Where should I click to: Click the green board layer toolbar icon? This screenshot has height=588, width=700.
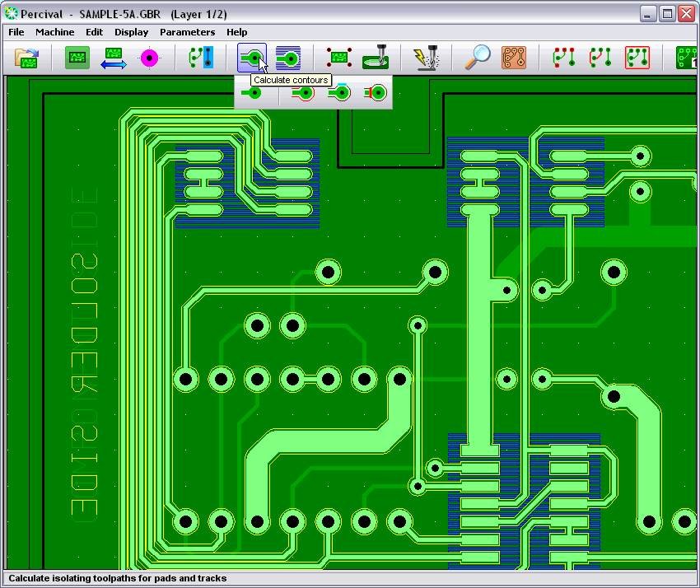tap(77, 58)
